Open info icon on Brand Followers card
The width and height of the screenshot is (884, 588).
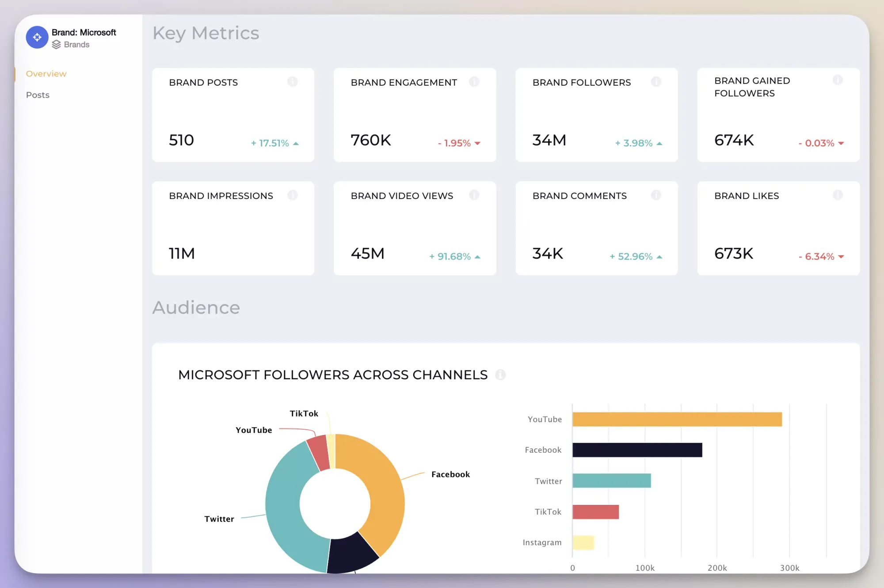coord(656,82)
